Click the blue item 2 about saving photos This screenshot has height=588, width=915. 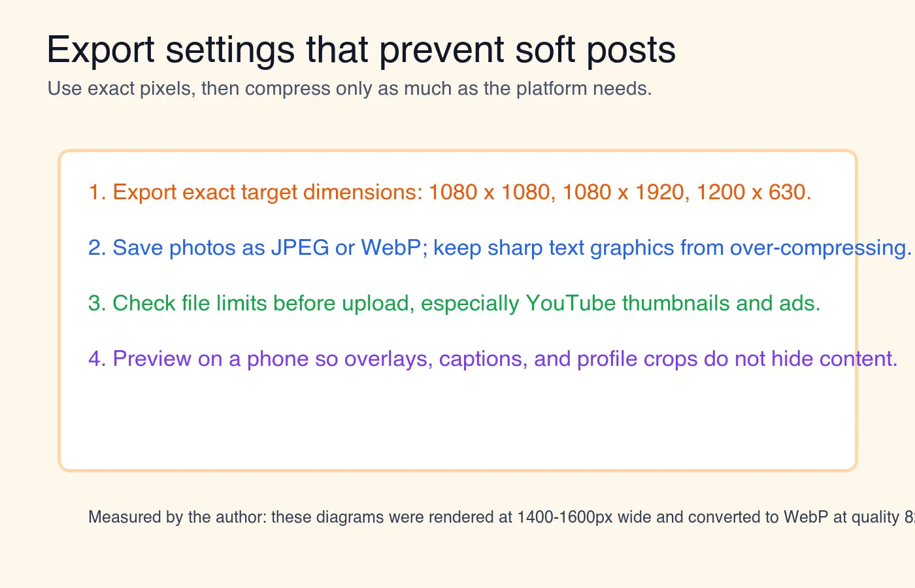pyautogui.click(x=500, y=248)
